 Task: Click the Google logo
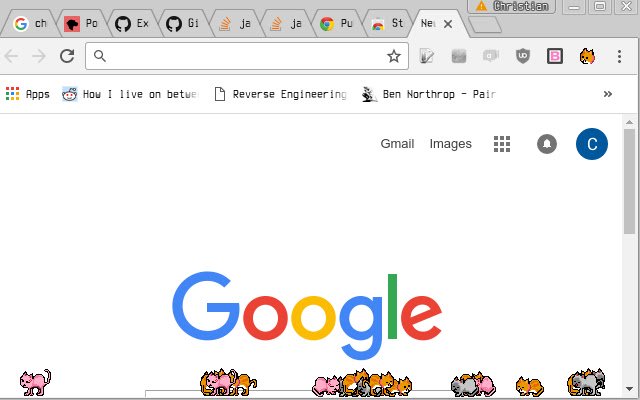(307, 316)
